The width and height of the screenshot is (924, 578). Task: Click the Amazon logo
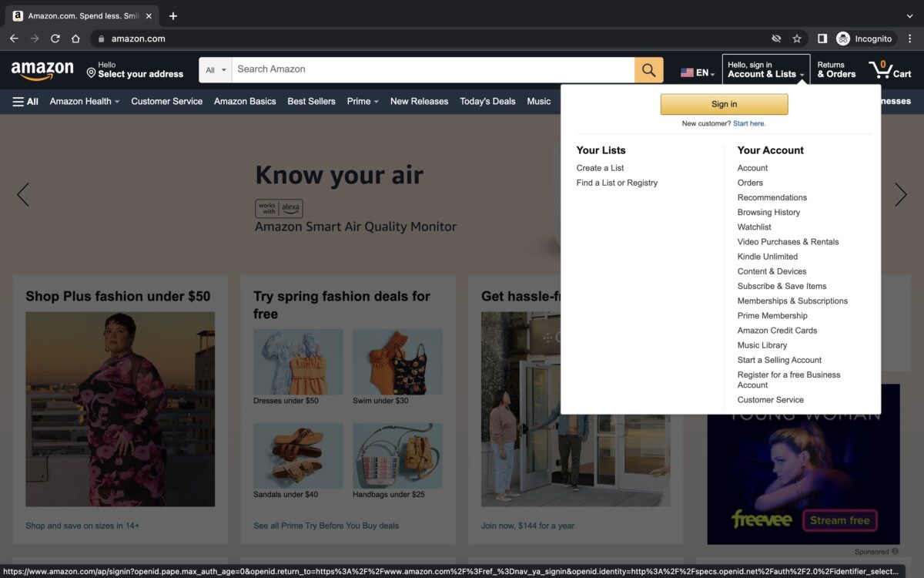coord(42,70)
